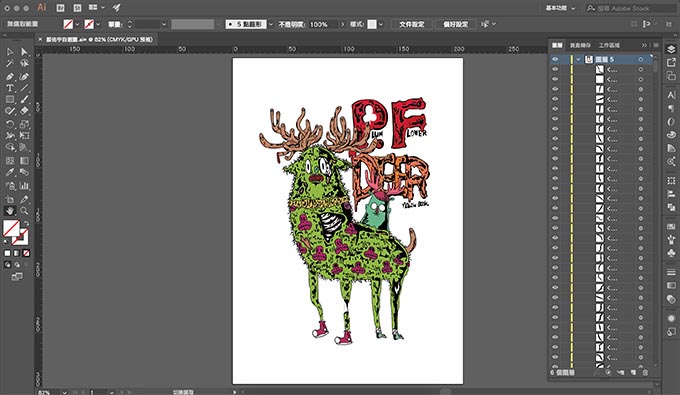
Task: Reset to default fill and stroke
Action: click(6, 241)
